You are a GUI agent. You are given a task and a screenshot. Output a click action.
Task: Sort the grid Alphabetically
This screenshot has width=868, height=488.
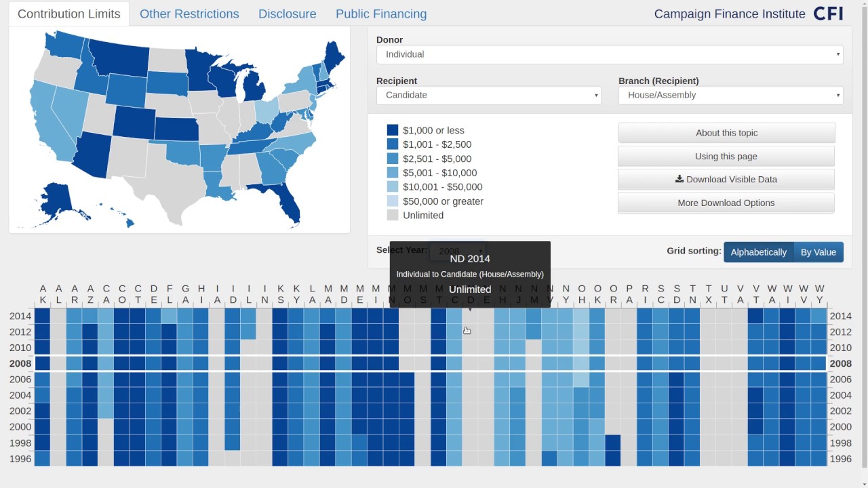pos(759,252)
